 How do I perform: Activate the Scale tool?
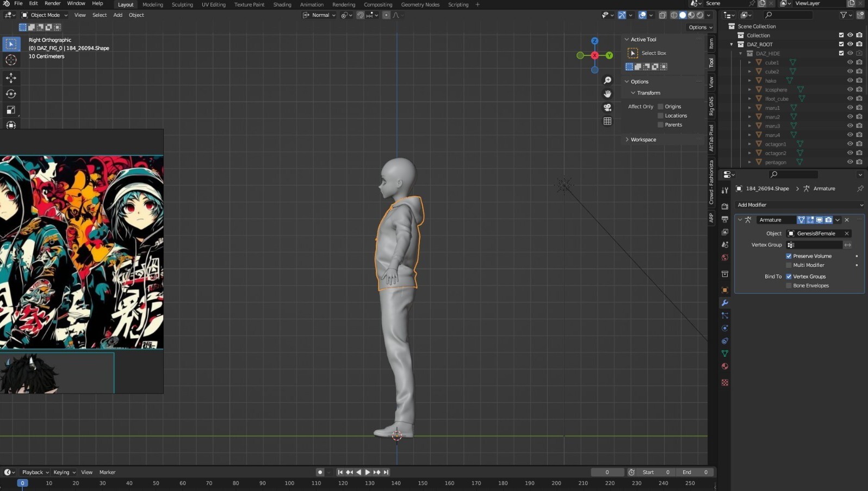coord(11,110)
